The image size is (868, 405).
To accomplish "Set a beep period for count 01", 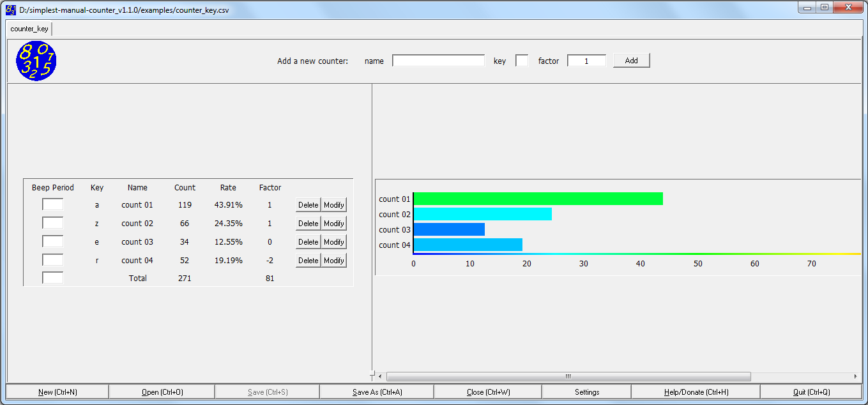I will pos(52,204).
